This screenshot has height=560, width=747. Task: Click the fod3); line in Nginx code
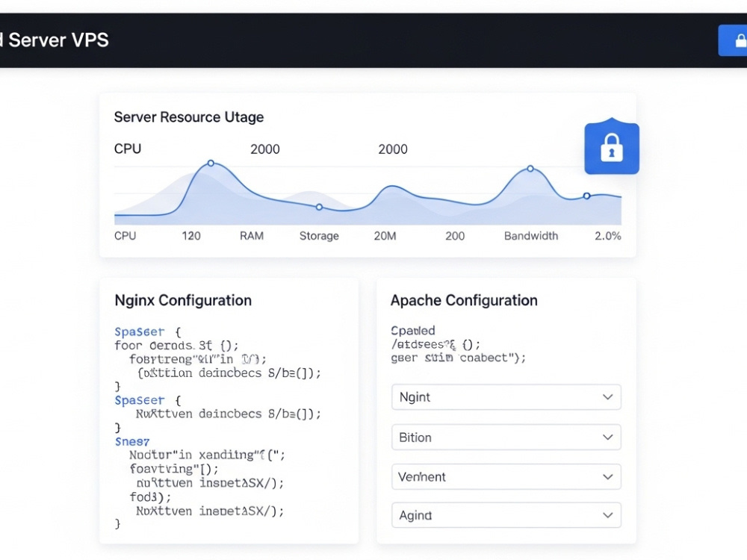pyautogui.click(x=150, y=497)
